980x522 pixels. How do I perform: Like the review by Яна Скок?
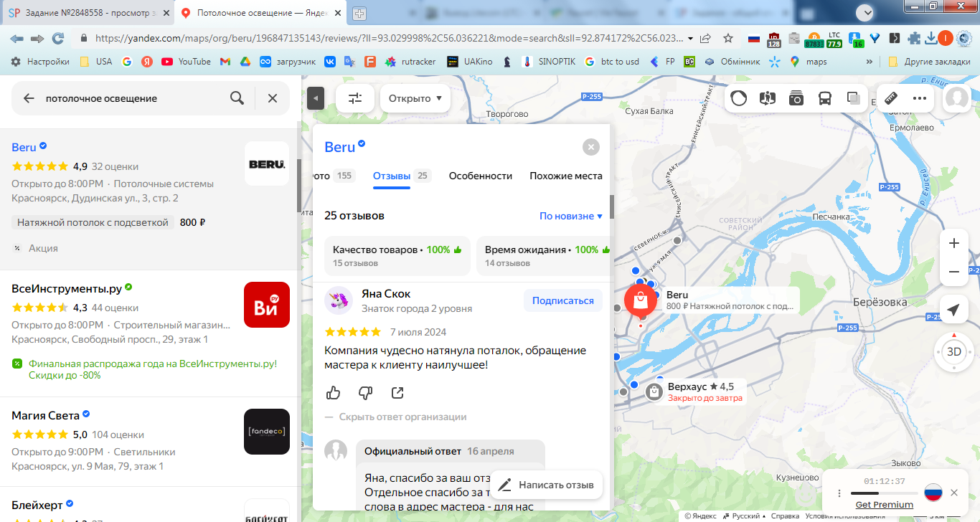click(333, 393)
